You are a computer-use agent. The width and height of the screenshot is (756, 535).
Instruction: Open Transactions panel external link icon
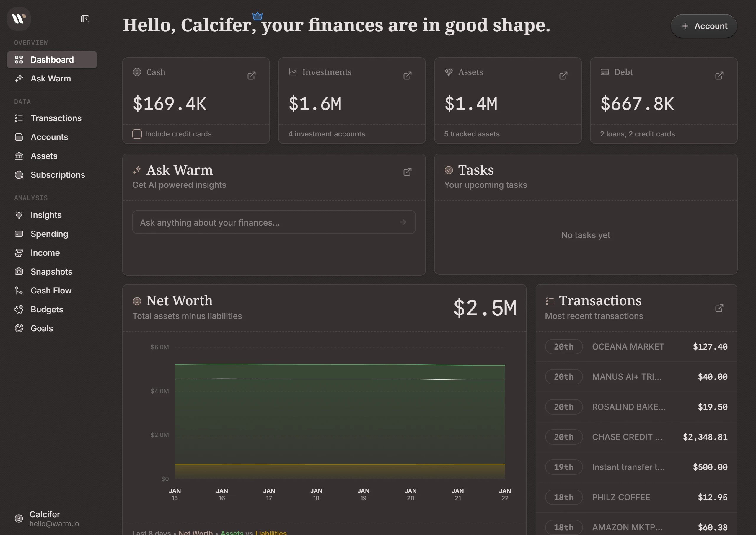tap(719, 308)
